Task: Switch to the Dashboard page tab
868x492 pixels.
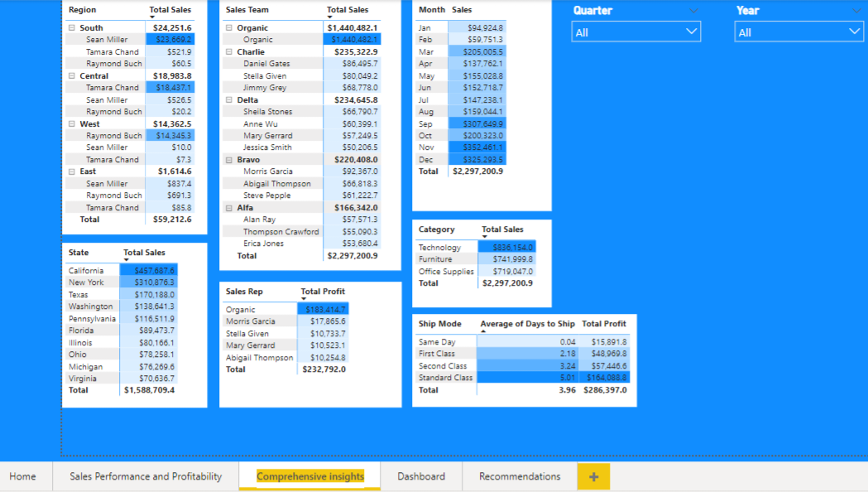Action: coord(420,477)
